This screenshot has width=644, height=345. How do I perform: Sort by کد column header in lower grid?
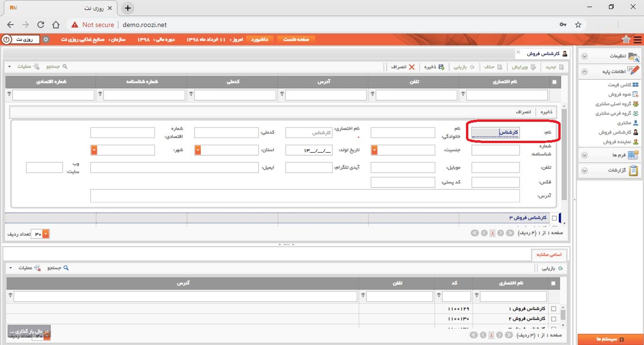tap(453, 283)
